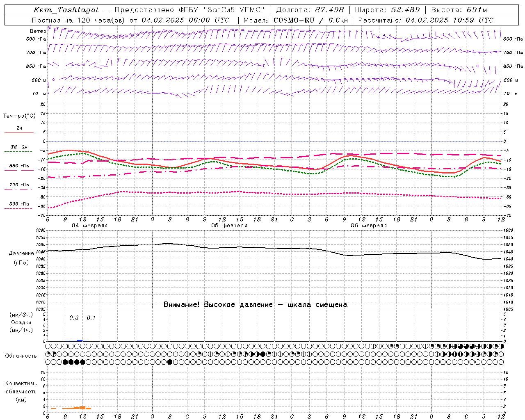This screenshot has width=525, height=420.
Task: Click the '2м' temperature legend entry
Action: pos(19,128)
